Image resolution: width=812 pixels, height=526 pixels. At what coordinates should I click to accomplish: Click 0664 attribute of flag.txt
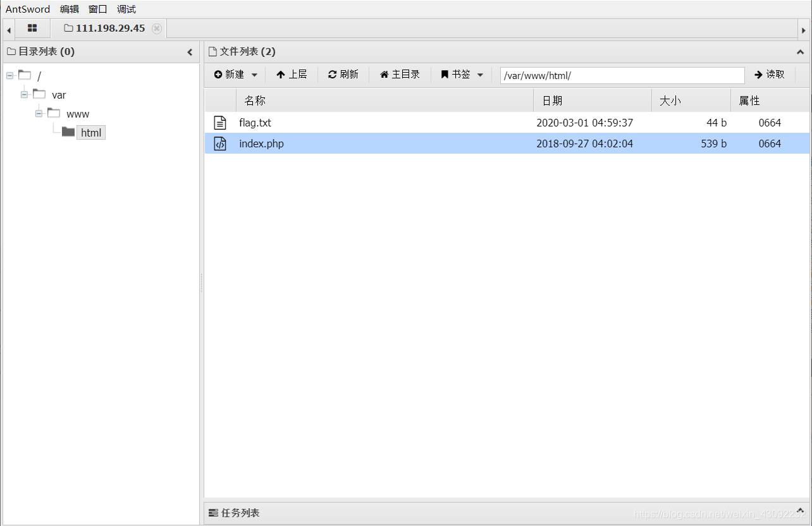click(x=770, y=123)
